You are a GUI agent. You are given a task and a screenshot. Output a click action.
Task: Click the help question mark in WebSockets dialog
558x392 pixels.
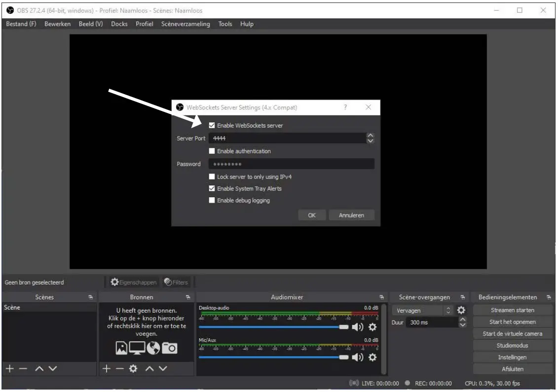[x=345, y=107]
